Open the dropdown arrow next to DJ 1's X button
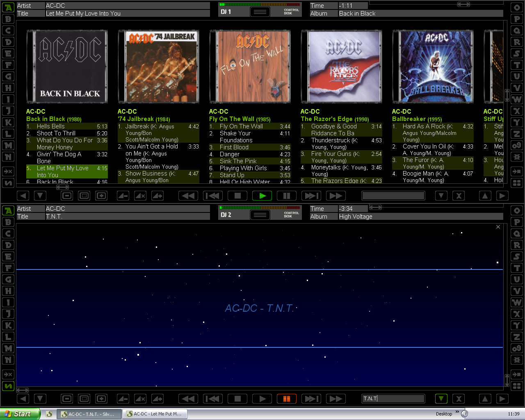The image size is (525, 420). [x=441, y=196]
